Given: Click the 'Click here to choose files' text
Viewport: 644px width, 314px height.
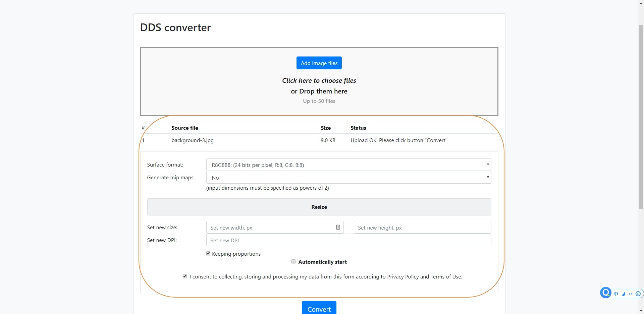Looking at the screenshot, I should [x=319, y=80].
